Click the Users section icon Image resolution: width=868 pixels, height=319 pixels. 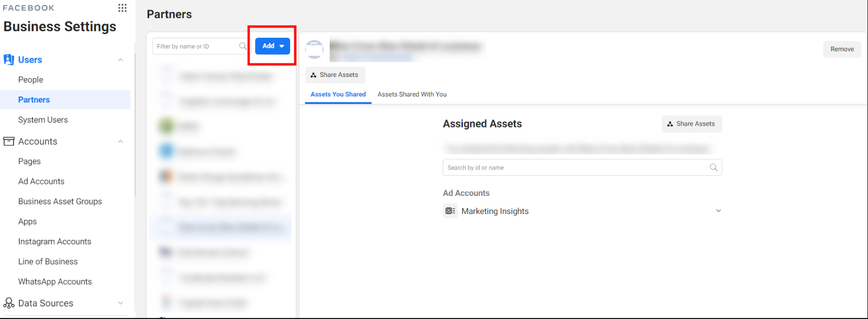9,60
